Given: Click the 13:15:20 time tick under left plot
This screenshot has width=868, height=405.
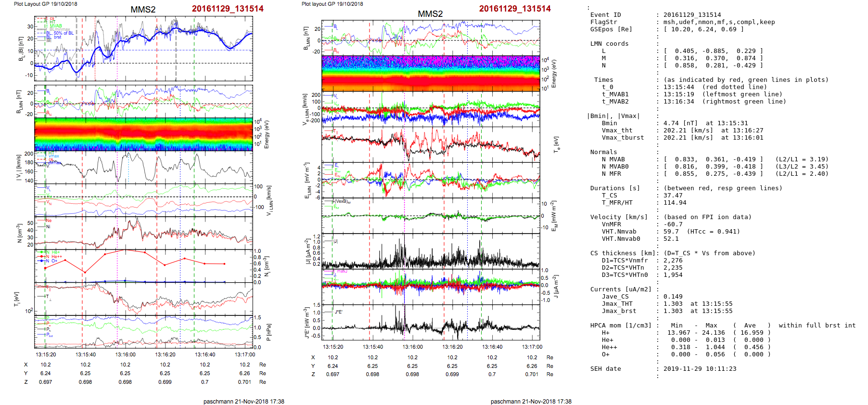Looking at the screenshot, I should coord(46,354).
